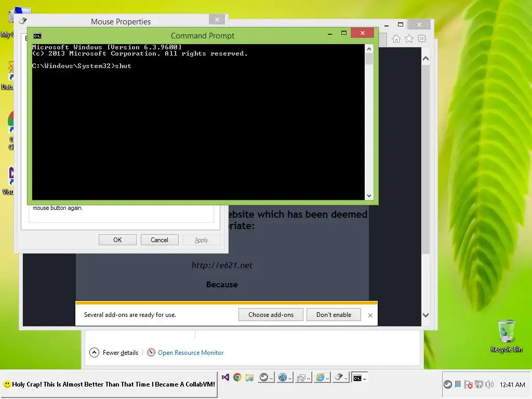Click OK in Mouse Properties
The height and width of the screenshot is (399, 532).
pos(117,240)
